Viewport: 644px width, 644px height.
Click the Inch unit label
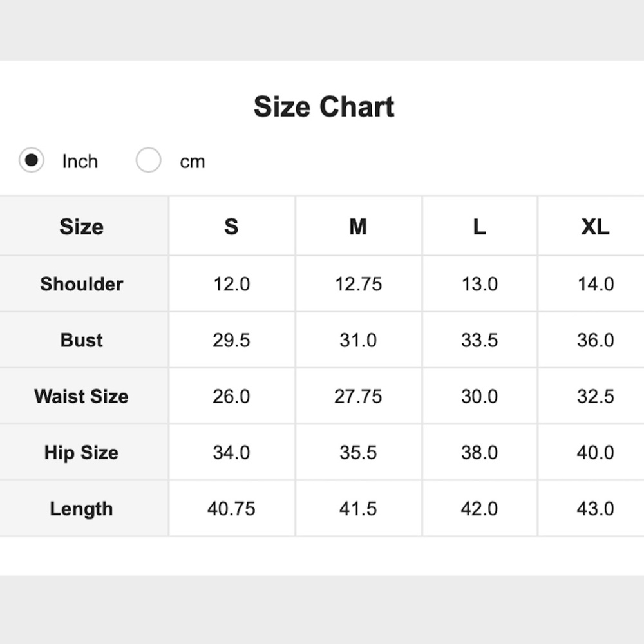(x=80, y=162)
